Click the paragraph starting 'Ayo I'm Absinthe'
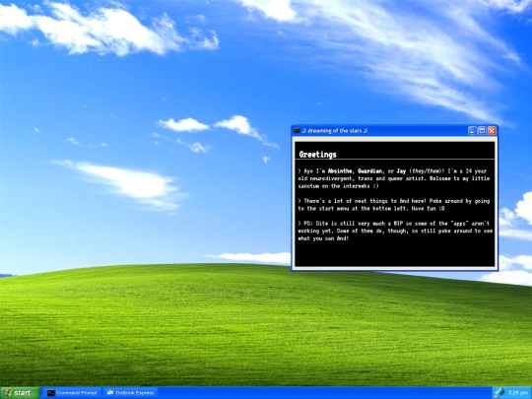This screenshot has width=532, height=399. click(x=394, y=178)
